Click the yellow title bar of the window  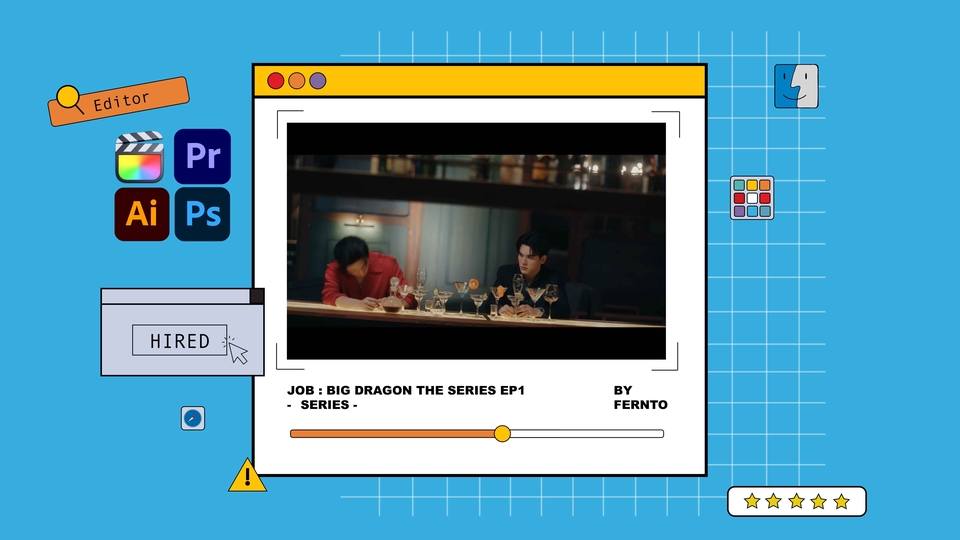pyautogui.click(x=480, y=81)
